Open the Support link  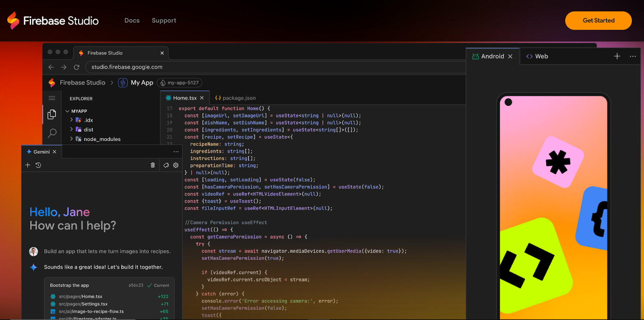pos(164,21)
